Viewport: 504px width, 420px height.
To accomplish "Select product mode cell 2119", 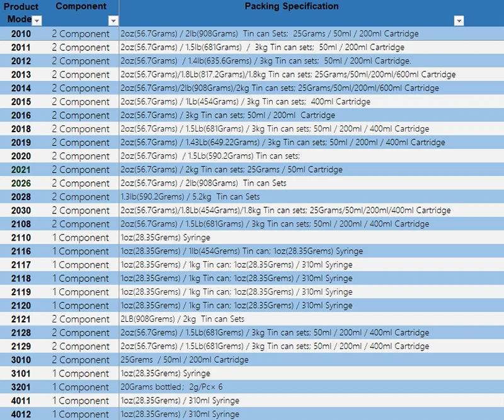I will click(21, 292).
